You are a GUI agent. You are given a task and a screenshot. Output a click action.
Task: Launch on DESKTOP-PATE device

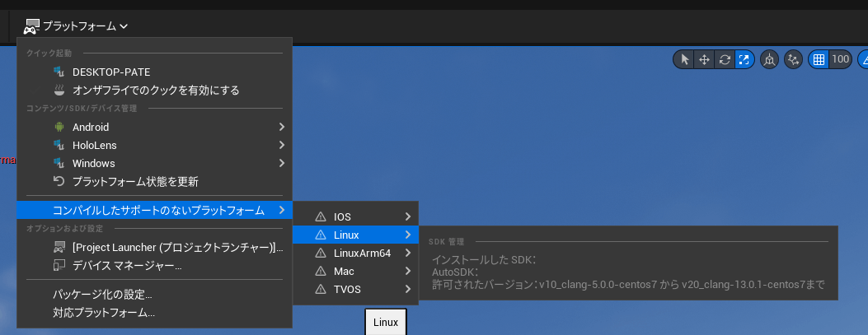154,72
